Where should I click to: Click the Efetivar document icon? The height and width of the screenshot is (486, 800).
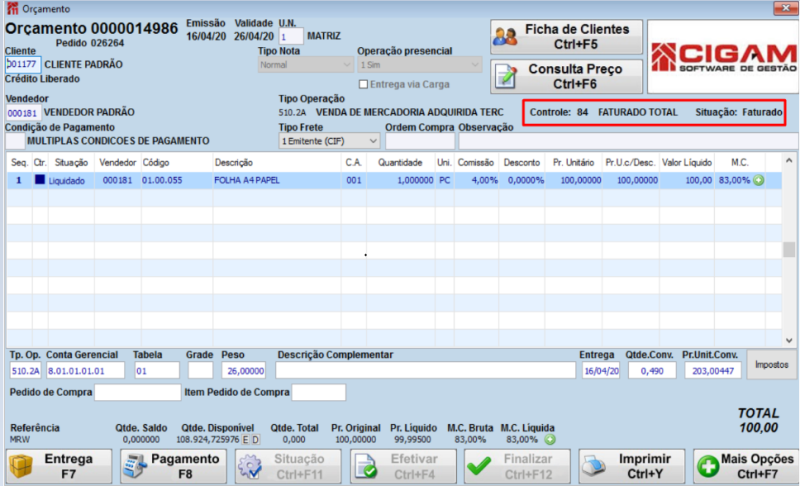coord(365,466)
